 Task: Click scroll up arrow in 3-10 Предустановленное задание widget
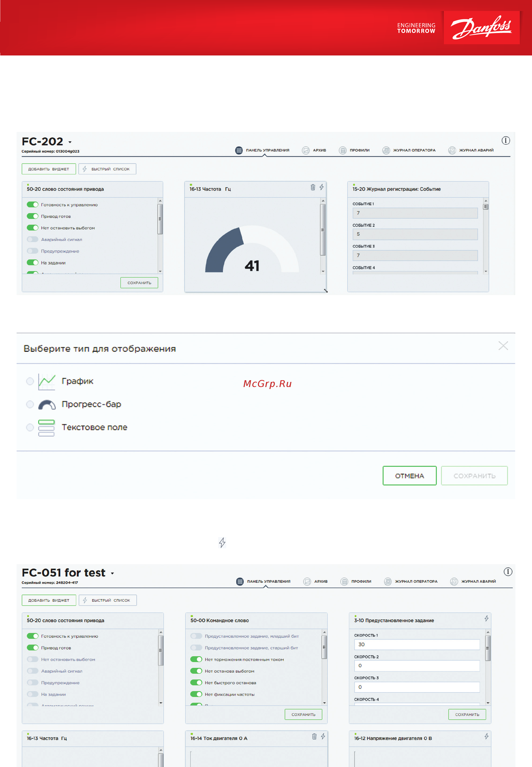point(488,632)
